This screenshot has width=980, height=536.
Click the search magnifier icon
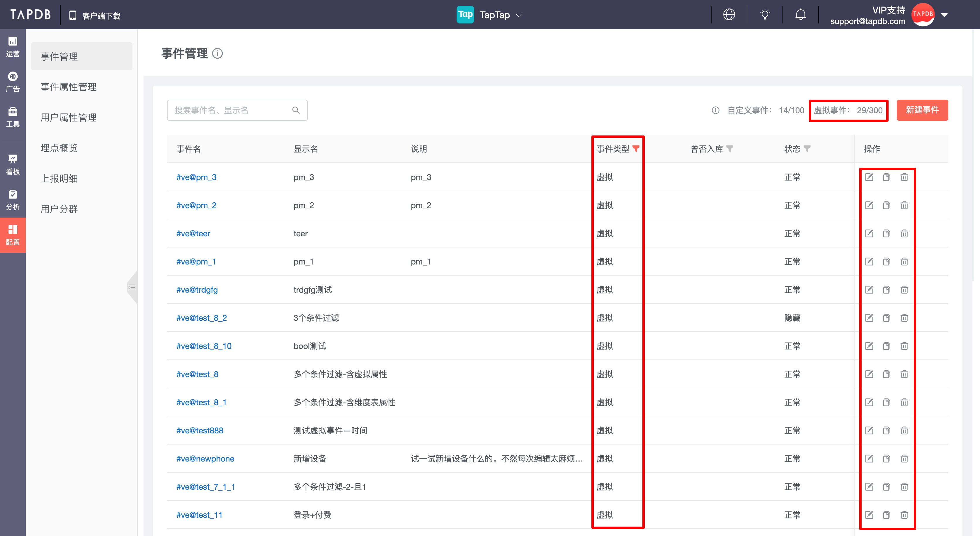[296, 111]
